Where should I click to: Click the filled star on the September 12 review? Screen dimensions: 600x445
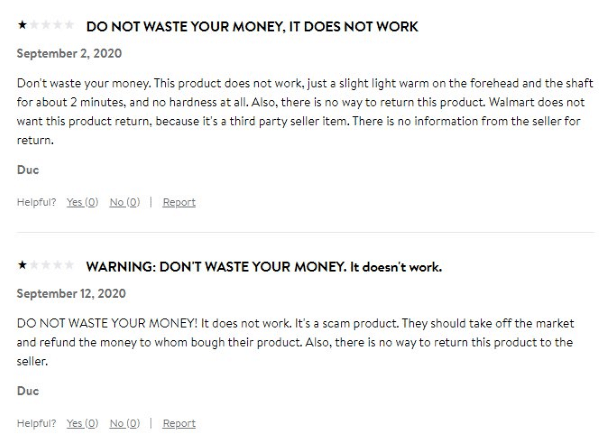point(22,266)
